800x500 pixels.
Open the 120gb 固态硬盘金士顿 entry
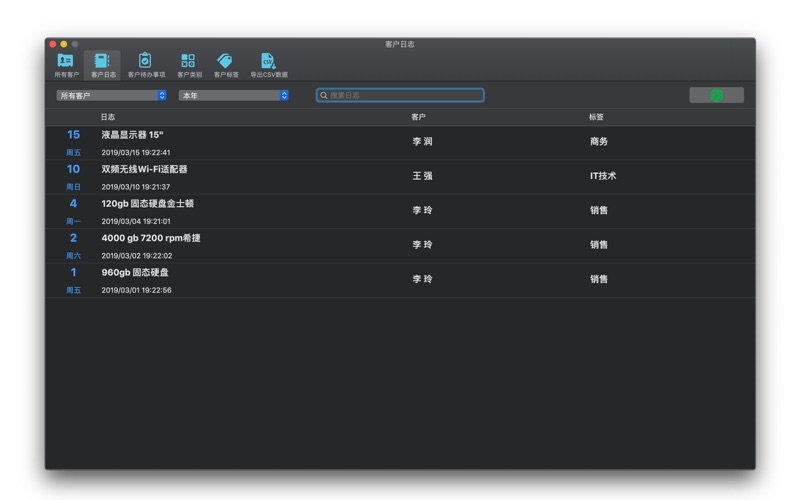(x=147, y=204)
